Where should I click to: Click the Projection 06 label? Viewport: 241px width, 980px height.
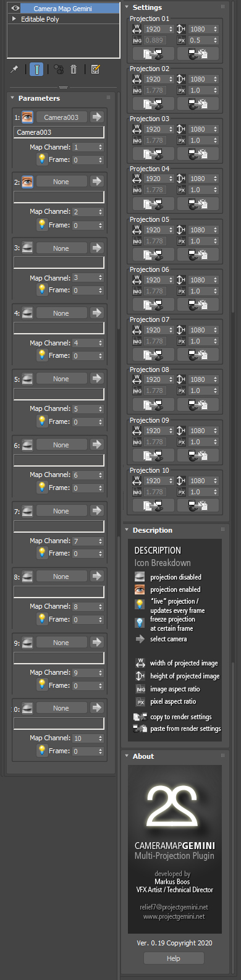(149, 269)
